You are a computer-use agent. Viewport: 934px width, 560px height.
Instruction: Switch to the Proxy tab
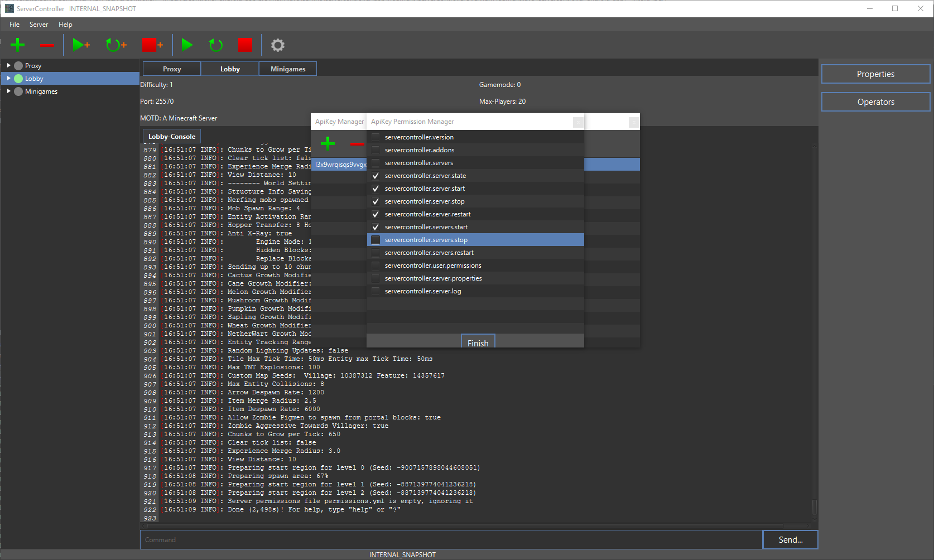[172, 69]
